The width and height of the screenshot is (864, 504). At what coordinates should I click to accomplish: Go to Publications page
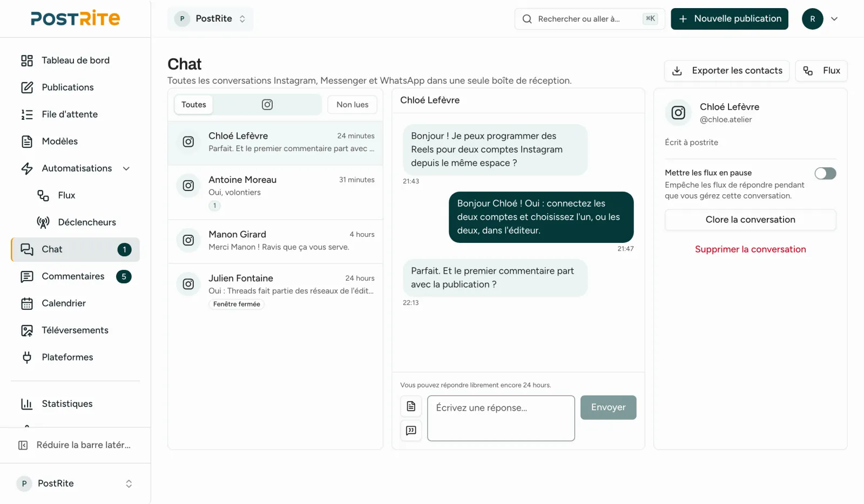pos(75,87)
